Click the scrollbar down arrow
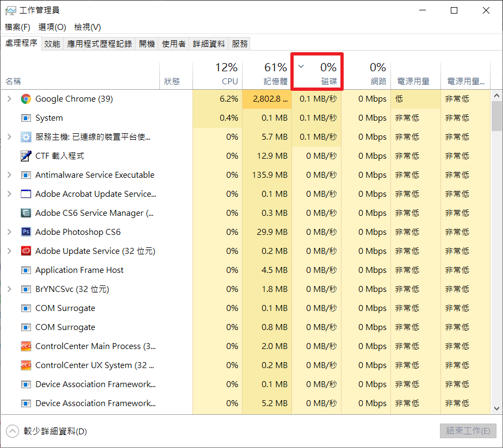503x448 pixels. [496, 408]
